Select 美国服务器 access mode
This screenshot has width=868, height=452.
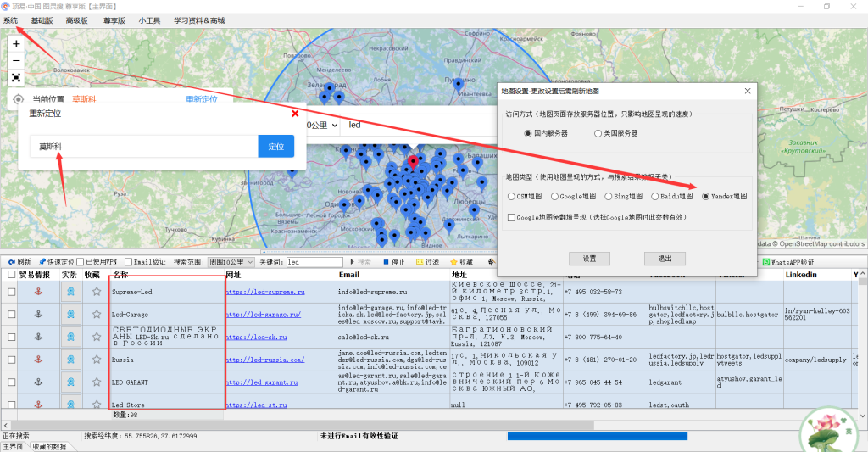tap(599, 133)
